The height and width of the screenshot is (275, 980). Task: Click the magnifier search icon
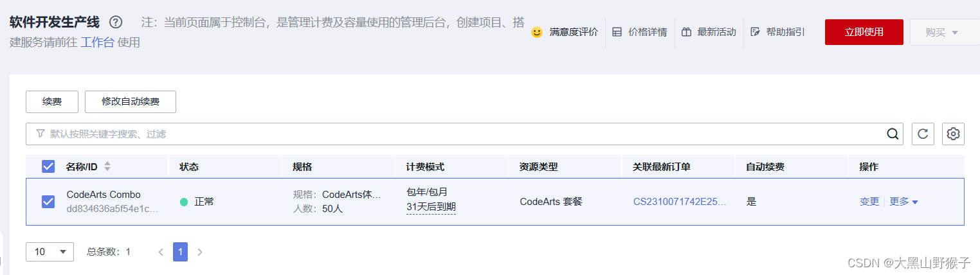point(893,134)
